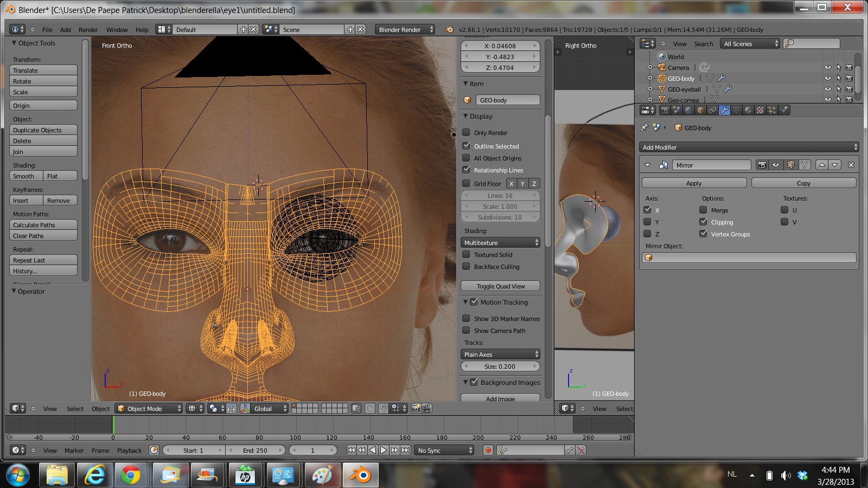Click the Size 0.200 slider field

(500, 366)
